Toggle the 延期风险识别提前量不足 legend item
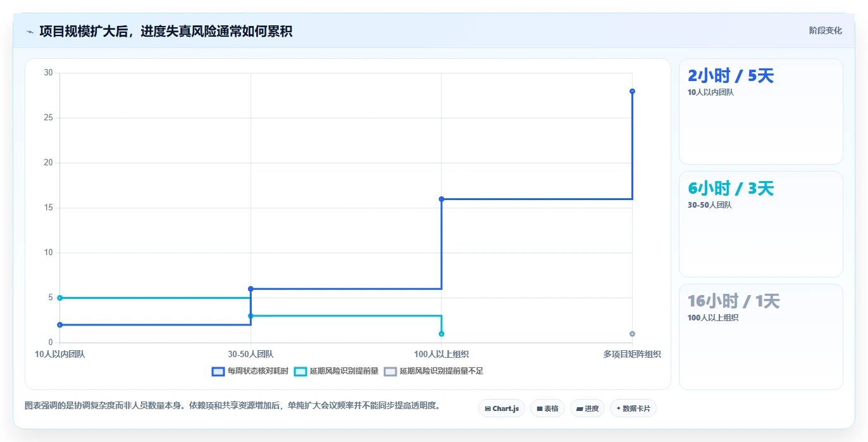 [433, 371]
